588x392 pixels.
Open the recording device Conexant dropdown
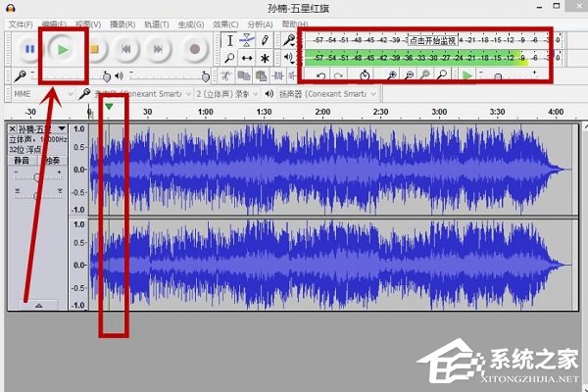click(x=143, y=94)
